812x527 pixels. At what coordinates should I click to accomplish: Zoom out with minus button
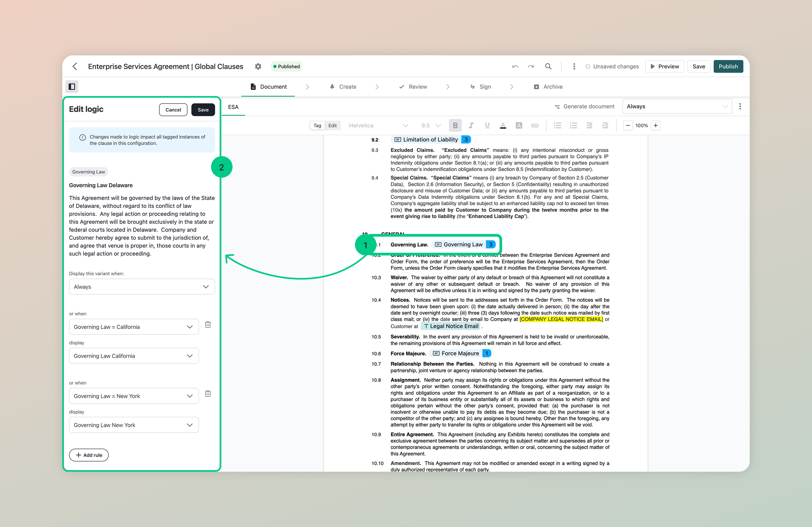coord(628,125)
